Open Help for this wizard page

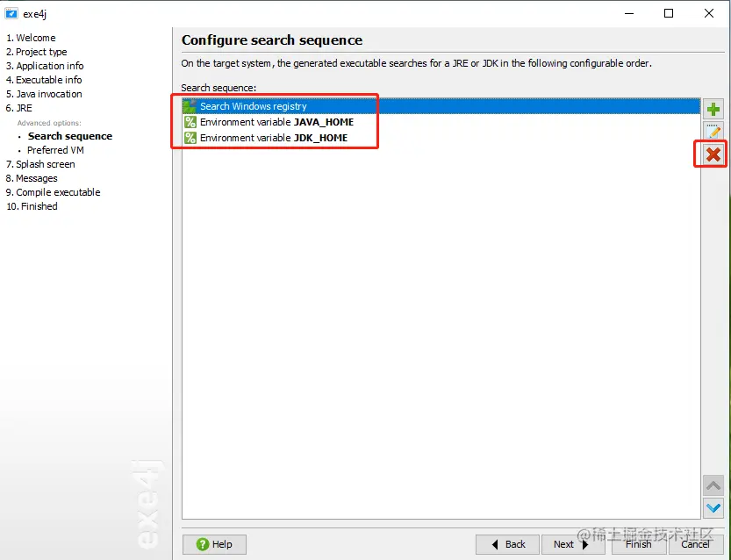coord(214,544)
